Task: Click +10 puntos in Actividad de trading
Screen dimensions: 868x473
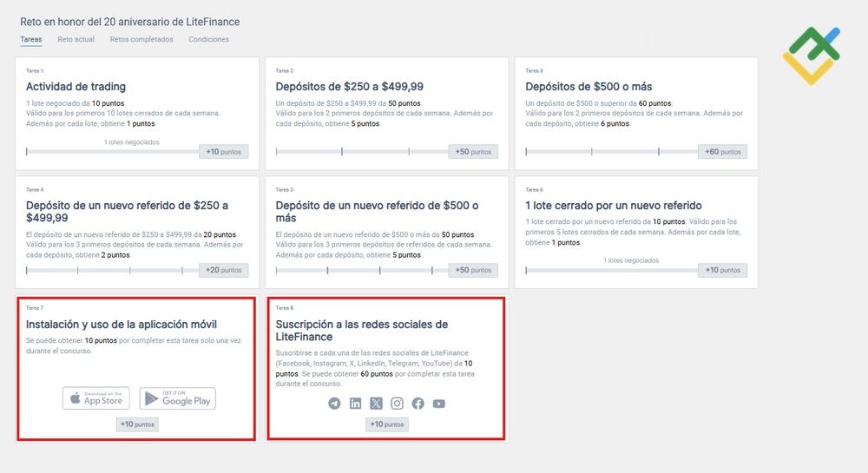Action: [224, 152]
